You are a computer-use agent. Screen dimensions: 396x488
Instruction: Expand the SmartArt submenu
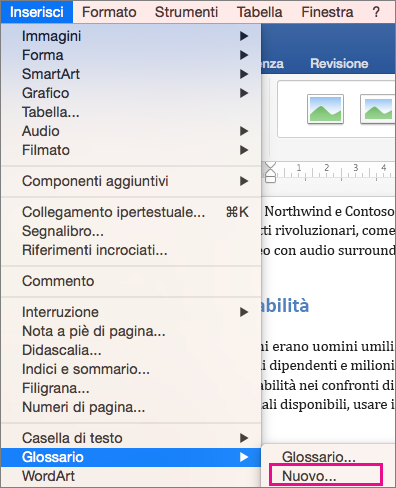pos(131,74)
